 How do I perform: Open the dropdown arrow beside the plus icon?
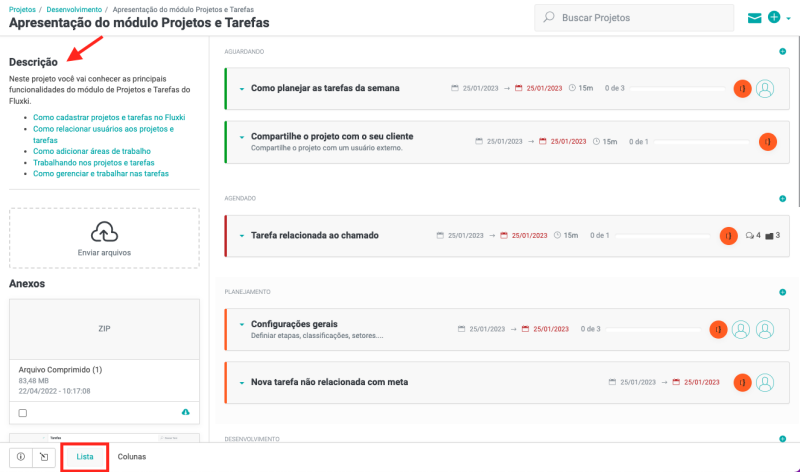pos(787,18)
